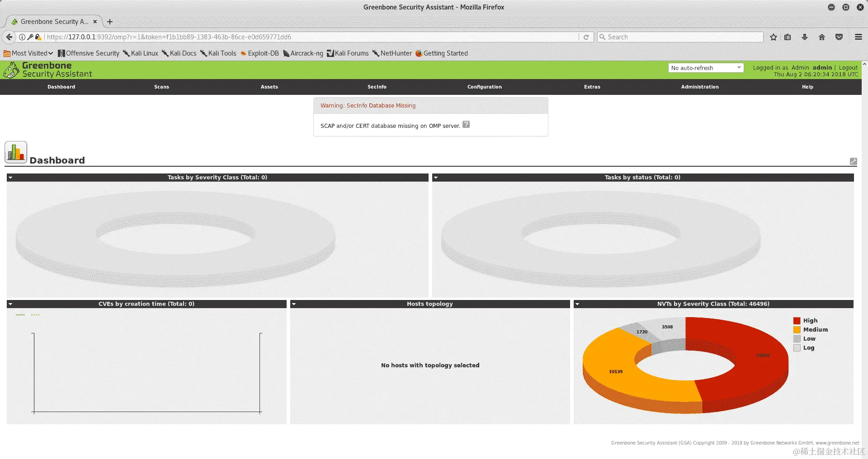
Task: Click the URL address bar
Action: (312, 37)
